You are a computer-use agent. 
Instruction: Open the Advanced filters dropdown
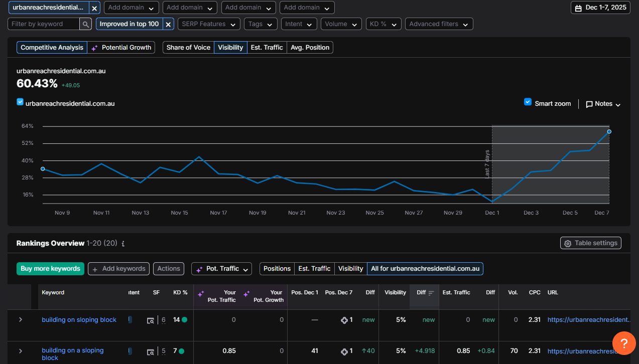click(x=439, y=24)
